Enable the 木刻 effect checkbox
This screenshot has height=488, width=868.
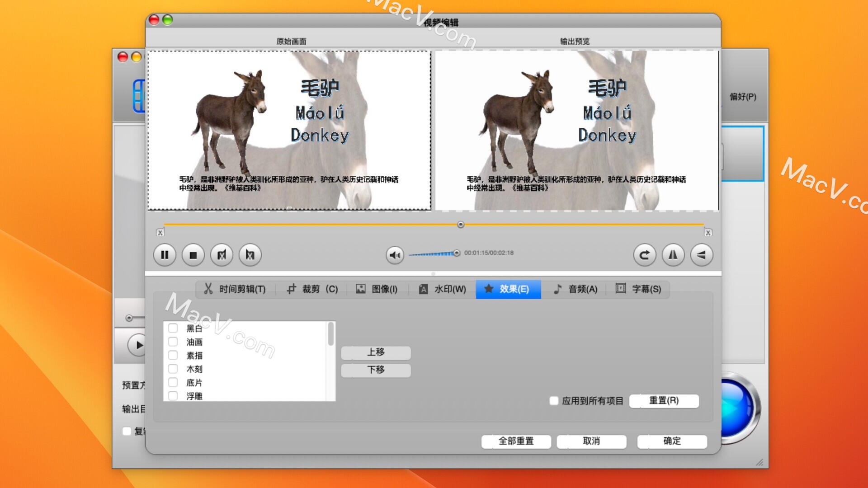[173, 369]
